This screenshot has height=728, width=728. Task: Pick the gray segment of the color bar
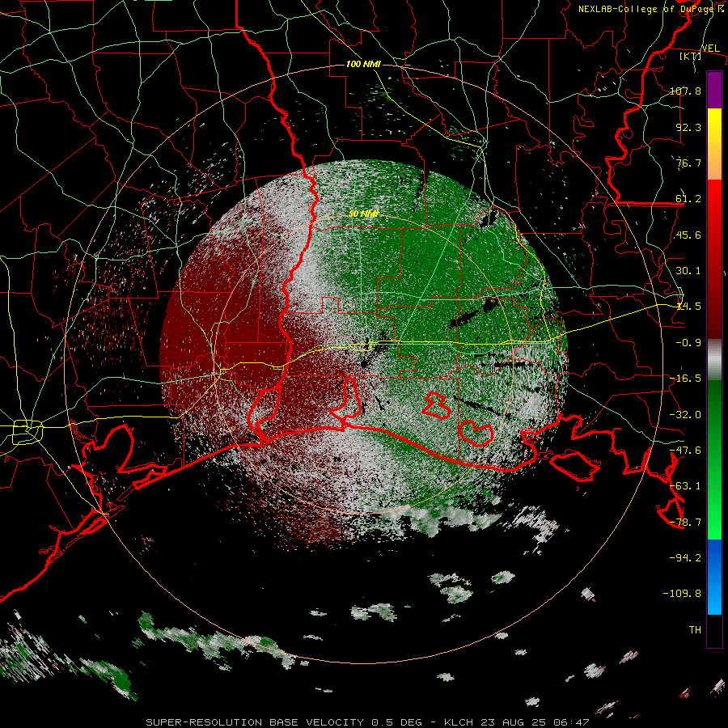pos(714,360)
